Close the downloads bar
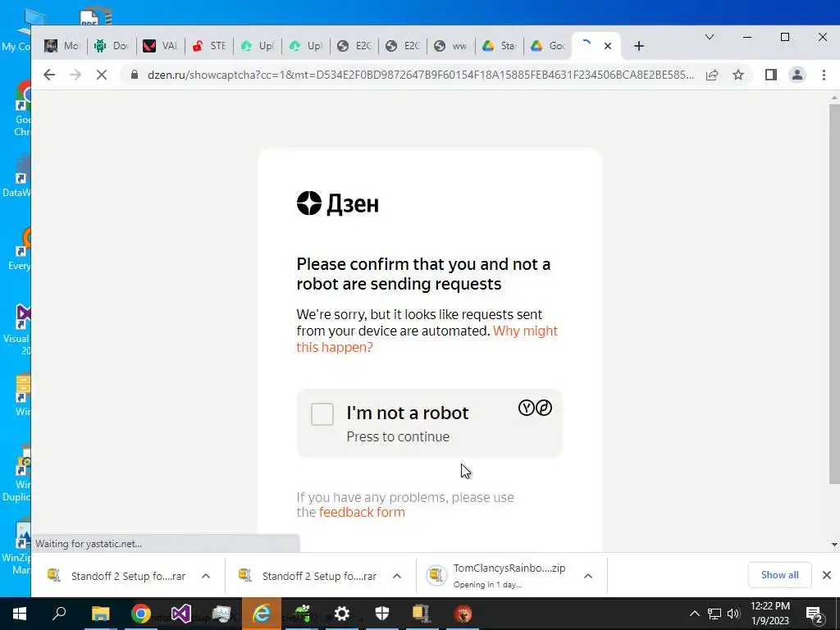 [x=827, y=575]
